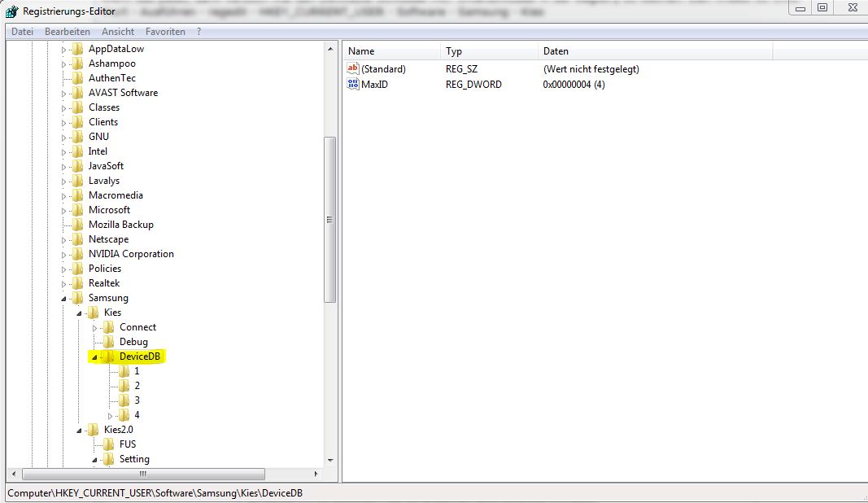The height and width of the screenshot is (503, 868).
Task: Click the Microsoft folder icon
Action: 78,210
